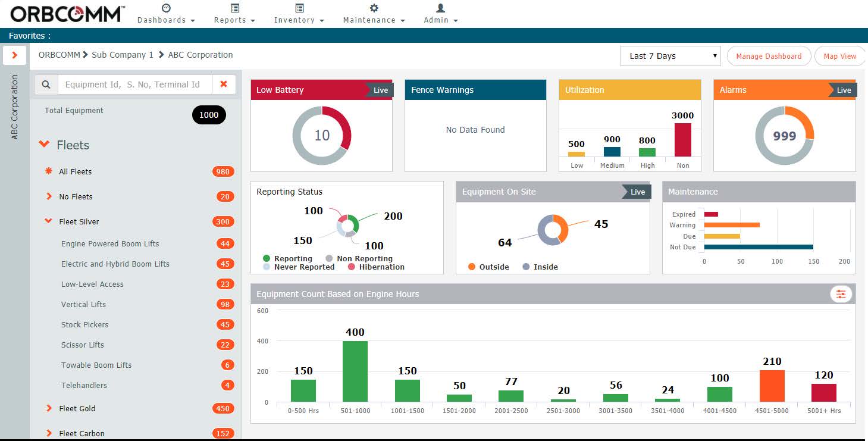Open the Inventory menu
The height and width of the screenshot is (441, 868).
[299, 20]
